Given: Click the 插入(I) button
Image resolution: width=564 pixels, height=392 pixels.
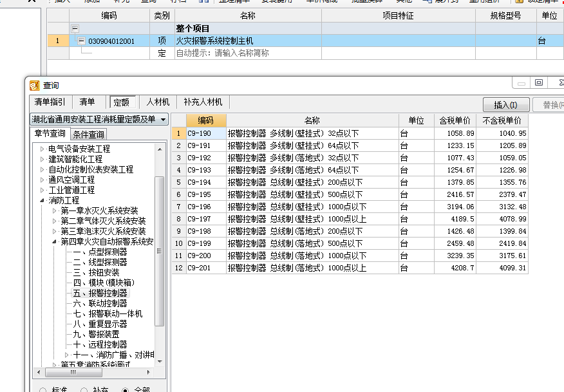Looking at the screenshot, I should coord(505,105).
